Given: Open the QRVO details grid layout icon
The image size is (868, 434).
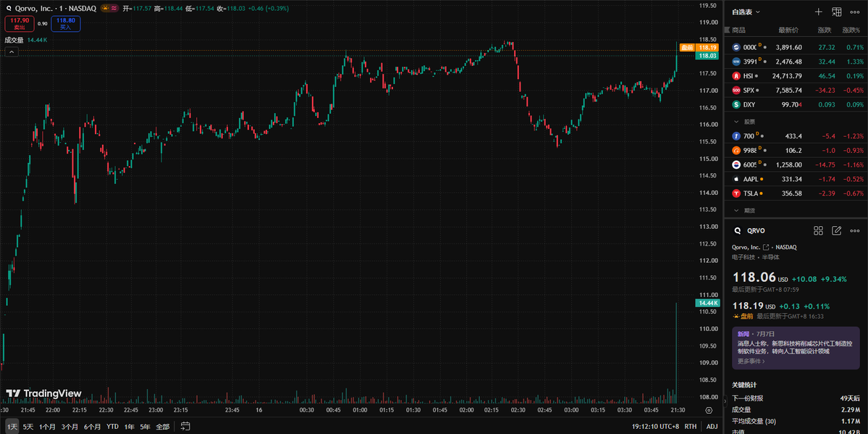Looking at the screenshot, I should [x=818, y=230].
